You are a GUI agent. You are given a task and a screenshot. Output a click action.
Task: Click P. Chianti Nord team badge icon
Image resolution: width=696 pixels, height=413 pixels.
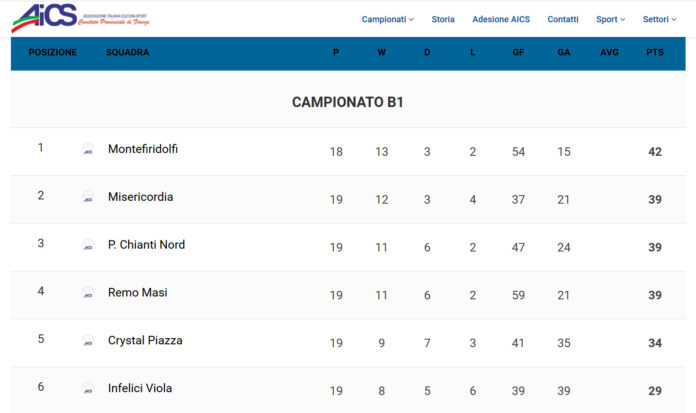point(88,245)
